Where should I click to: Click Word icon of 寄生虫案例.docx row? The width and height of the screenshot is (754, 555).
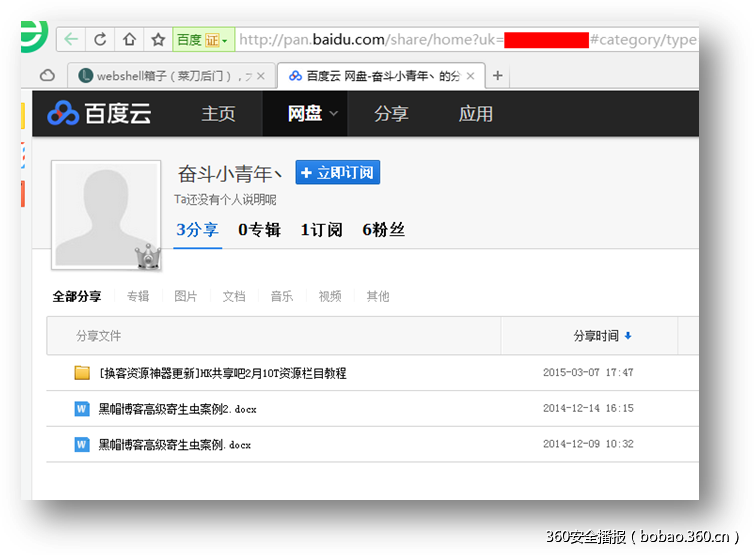click(82, 444)
